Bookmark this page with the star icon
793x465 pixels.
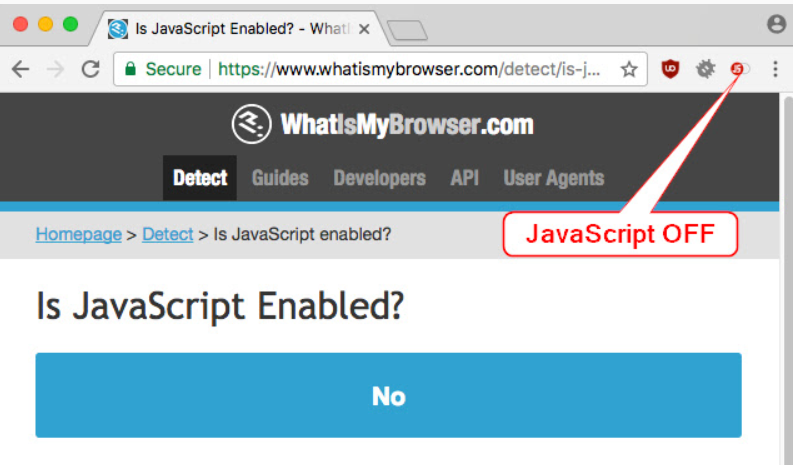629,69
